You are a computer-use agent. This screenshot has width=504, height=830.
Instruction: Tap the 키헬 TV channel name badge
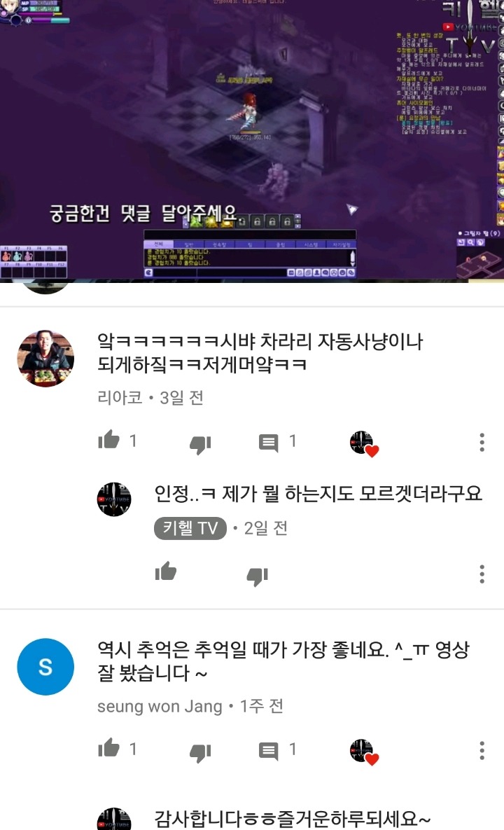(190, 528)
